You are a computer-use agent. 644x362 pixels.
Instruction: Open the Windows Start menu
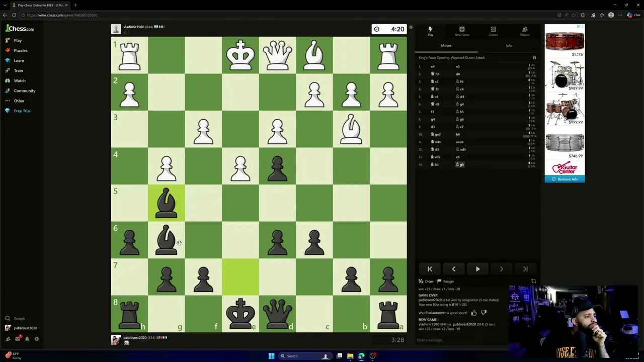(271, 356)
